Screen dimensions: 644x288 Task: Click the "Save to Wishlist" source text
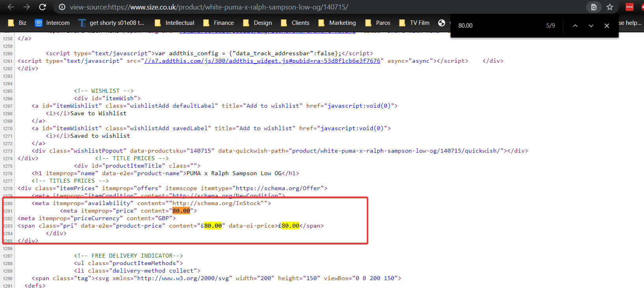[98, 113]
